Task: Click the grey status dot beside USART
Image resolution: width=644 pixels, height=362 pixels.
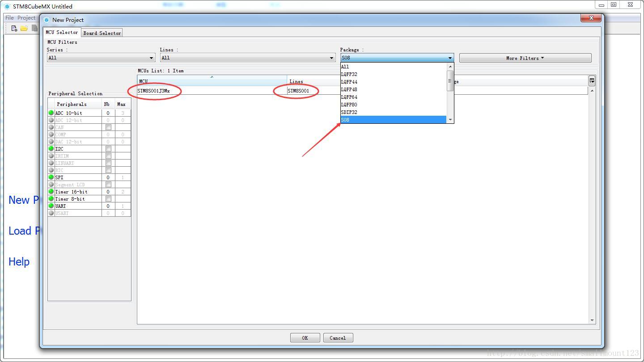Action: point(51,213)
